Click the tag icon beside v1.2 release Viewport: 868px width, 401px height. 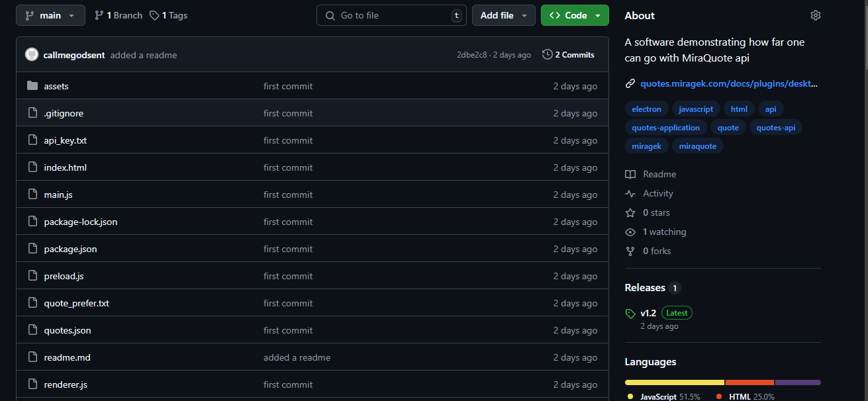pos(630,313)
